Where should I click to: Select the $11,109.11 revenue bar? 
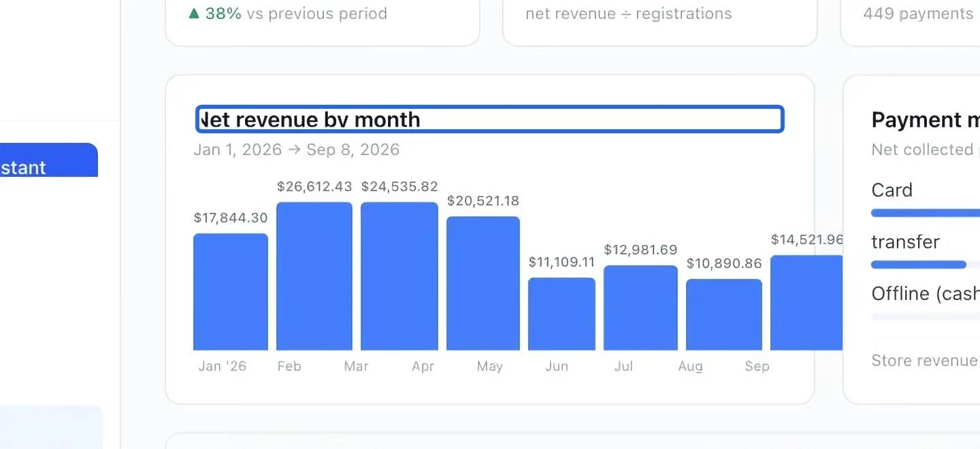point(562,314)
